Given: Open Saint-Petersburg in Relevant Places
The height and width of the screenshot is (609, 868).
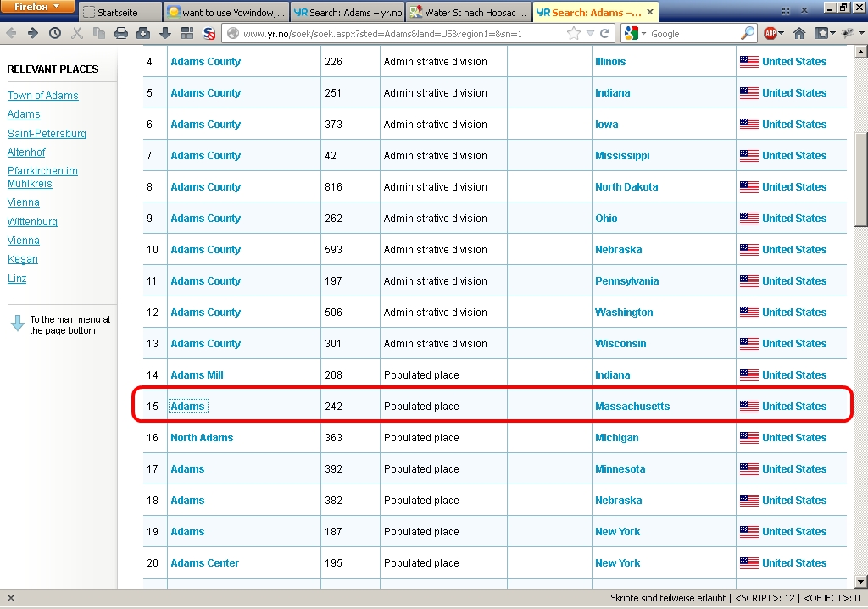Looking at the screenshot, I should (47, 134).
